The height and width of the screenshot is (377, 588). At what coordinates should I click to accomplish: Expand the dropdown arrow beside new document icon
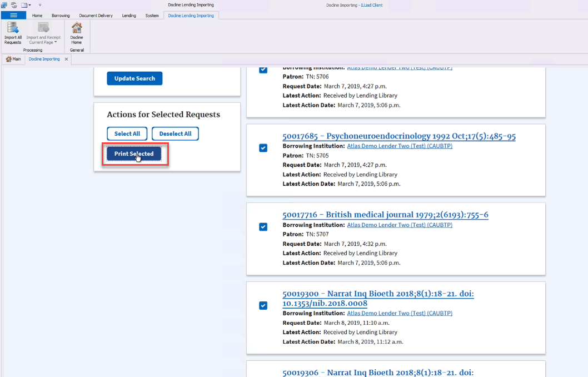point(30,5)
